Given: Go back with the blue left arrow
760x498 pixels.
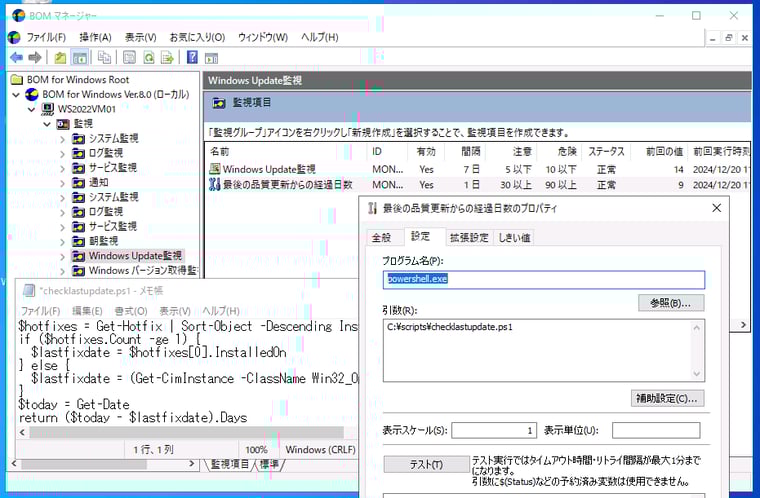Looking at the screenshot, I should point(16,58).
